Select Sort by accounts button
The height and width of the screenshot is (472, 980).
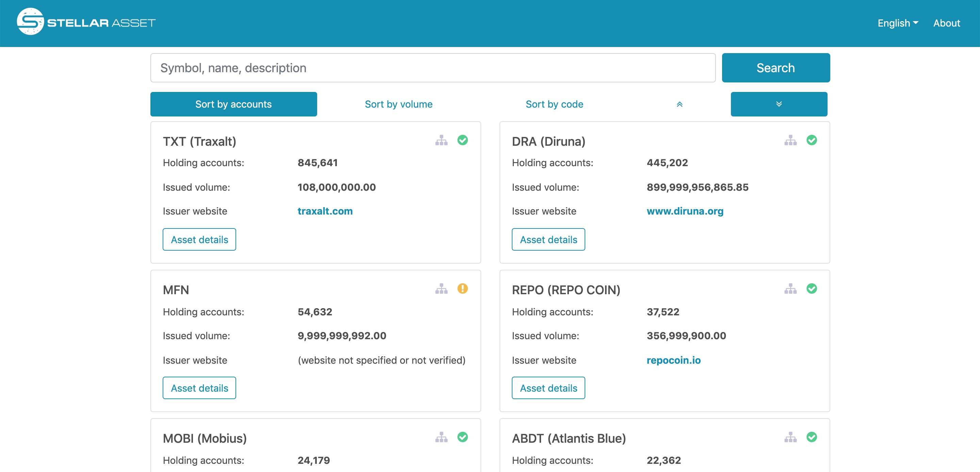click(233, 104)
